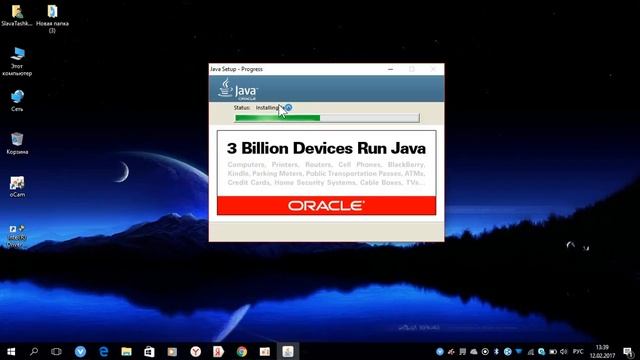The image size is (640, 360).
Task: Open Task View on the taskbar
Action: (56, 351)
